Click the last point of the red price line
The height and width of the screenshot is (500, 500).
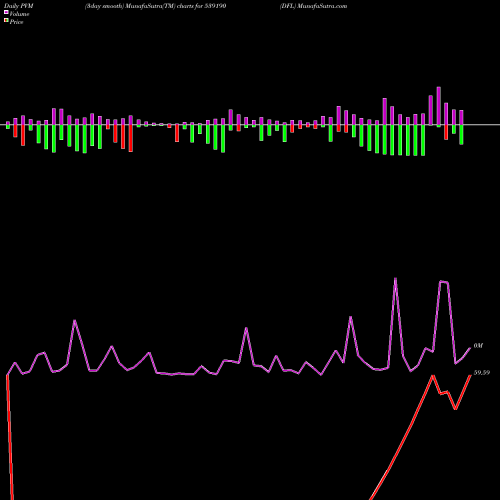(470, 375)
